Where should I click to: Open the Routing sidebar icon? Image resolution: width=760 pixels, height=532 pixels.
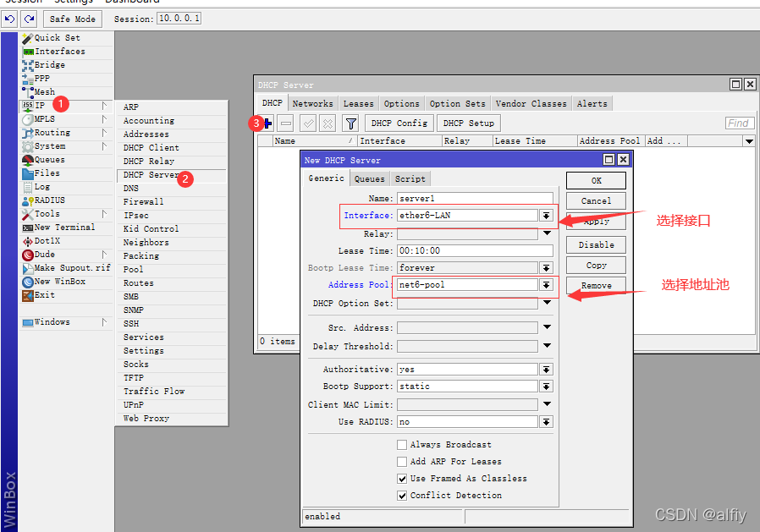28,133
